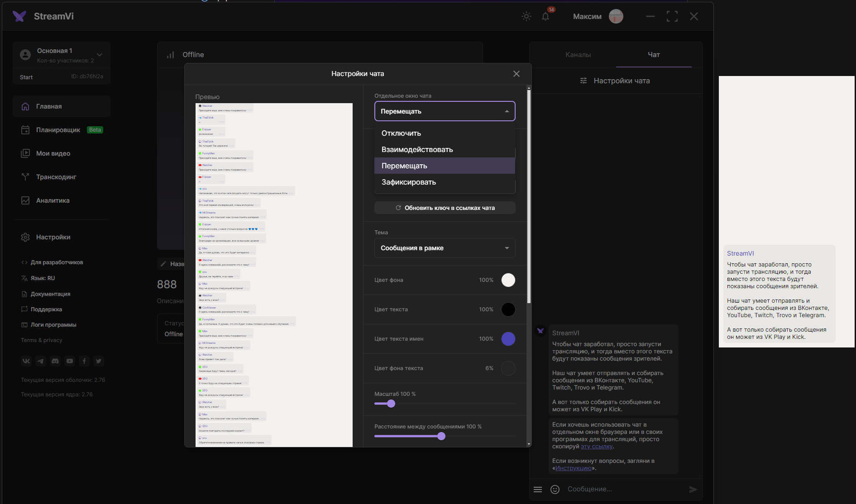Viewport: 856px width, 504px height.
Task: Click settings dialog vertical scrollbar
Action: pos(529,196)
